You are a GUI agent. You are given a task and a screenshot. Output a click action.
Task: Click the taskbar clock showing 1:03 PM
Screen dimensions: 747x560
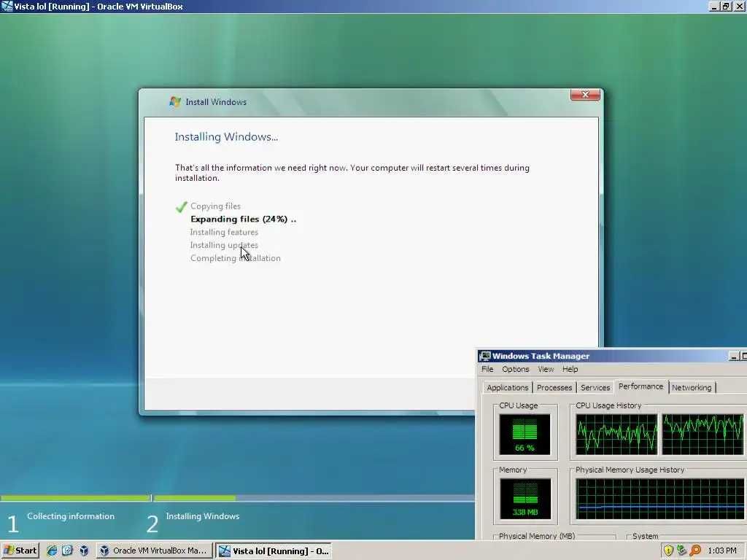721,551
